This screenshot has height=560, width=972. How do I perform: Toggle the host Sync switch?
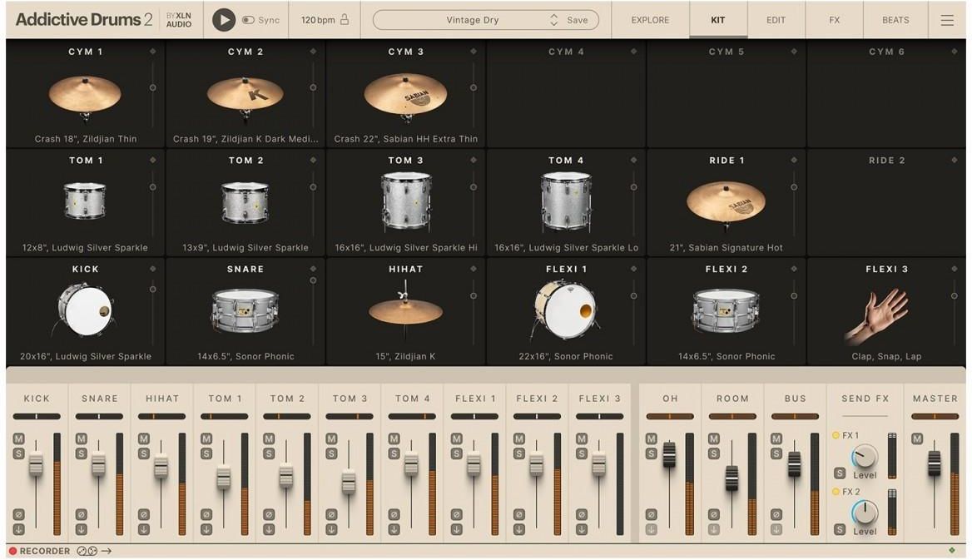click(x=249, y=20)
